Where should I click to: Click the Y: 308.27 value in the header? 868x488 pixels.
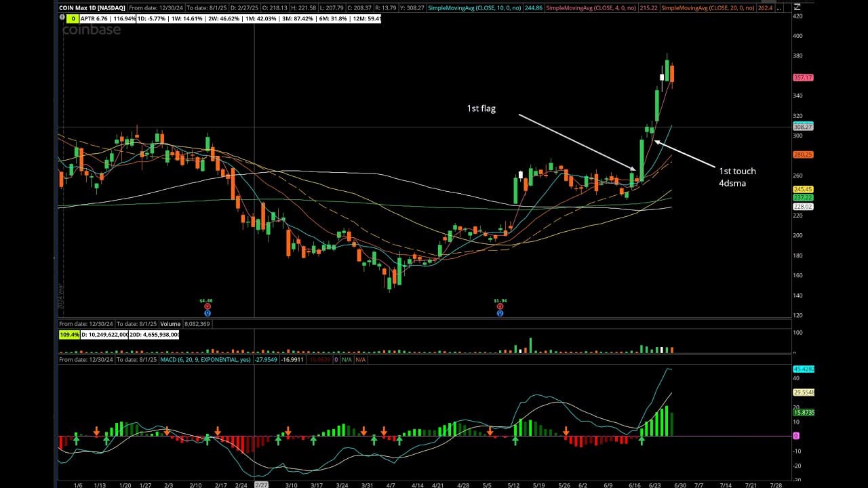pyautogui.click(x=412, y=7)
